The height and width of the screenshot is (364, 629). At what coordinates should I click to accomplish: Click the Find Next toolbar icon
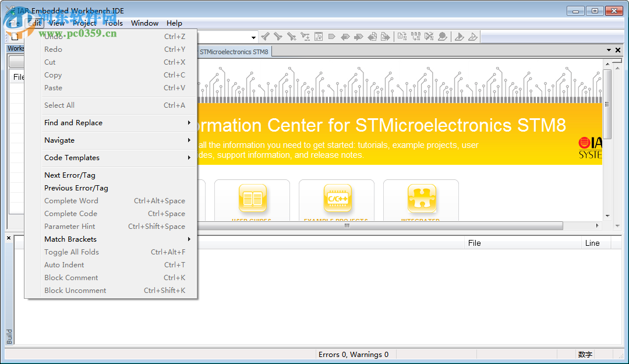pyautogui.click(x=278, y=37)
